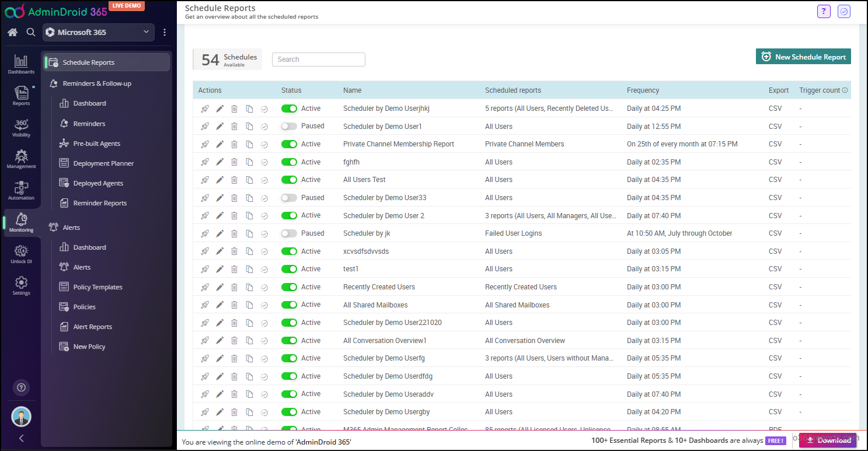Open Pre-built Agents menu item

tap(96, 144)
